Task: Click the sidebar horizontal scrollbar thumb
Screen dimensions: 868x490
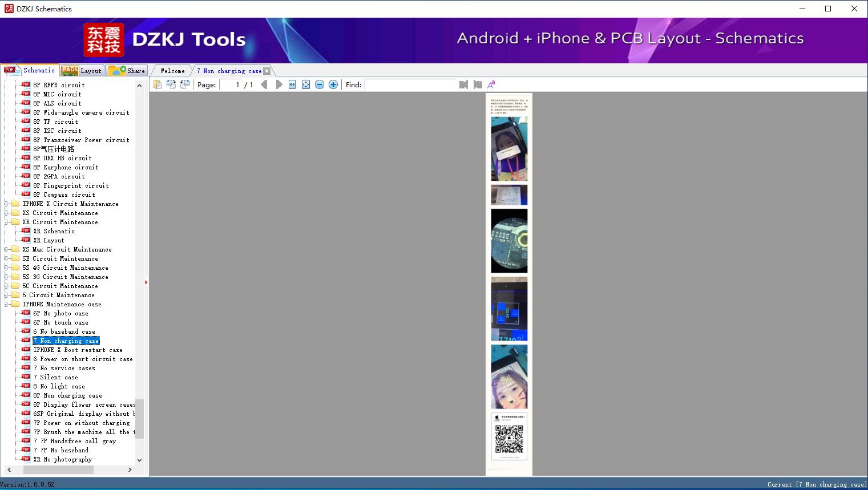Action: [x=58, y=469]
